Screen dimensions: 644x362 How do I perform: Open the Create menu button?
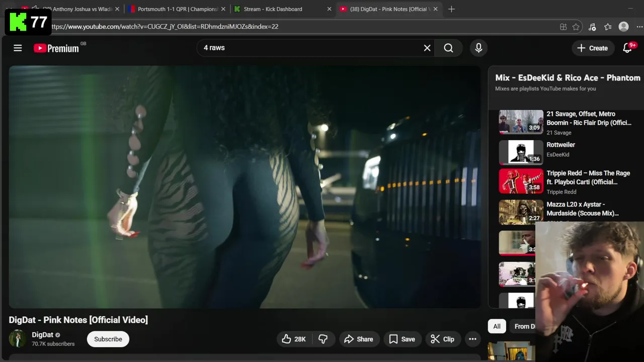[593, 48]
